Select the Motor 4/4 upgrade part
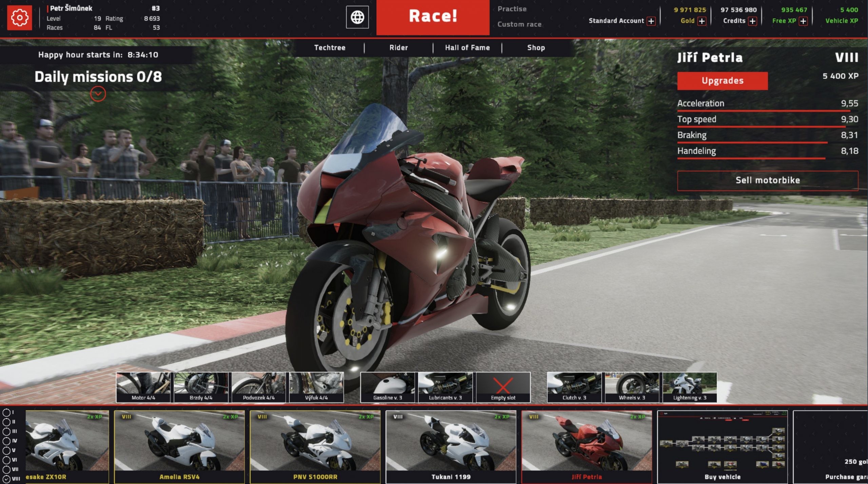This screenshot has width=868, height=484. pos(145,386)
